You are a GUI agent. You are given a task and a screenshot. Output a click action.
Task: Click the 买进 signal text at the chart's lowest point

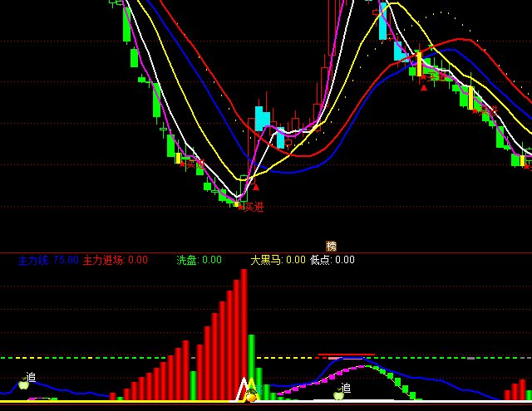coord(249,207)
